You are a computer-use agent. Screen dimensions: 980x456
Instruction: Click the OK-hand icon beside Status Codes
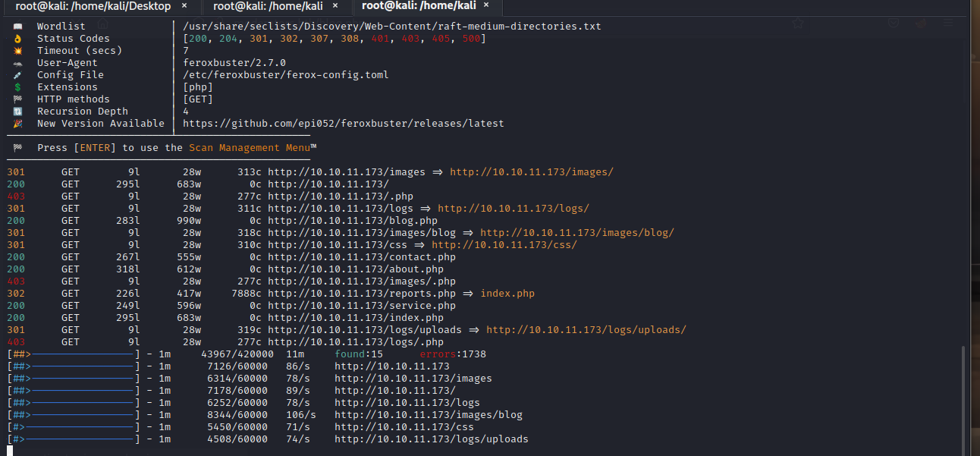pos(18,39)
